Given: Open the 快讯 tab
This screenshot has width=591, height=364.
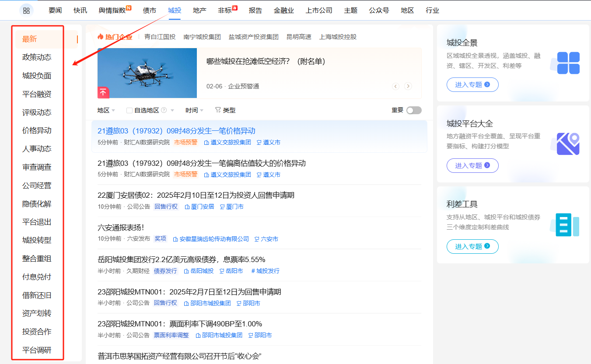Looking at the screenshot, I should pyautogui.click(x=80, y=10).
